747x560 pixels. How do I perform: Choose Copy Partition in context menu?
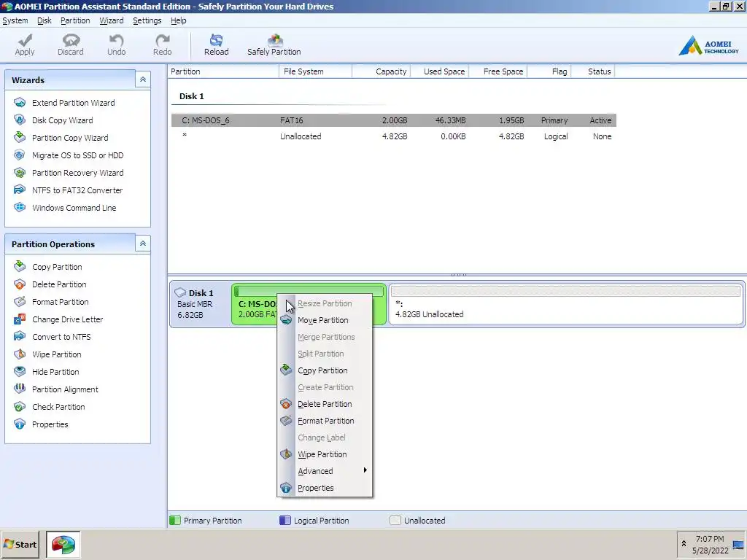click(x=325, y=370)
